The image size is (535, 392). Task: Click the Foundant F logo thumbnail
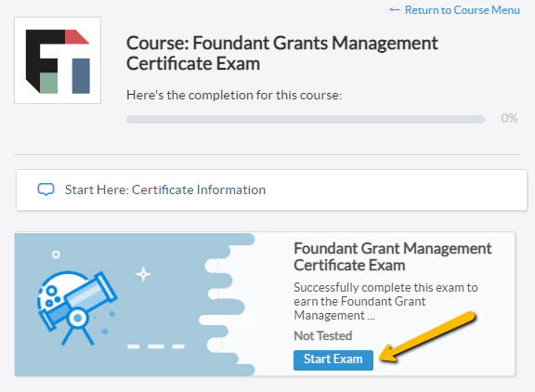(x=58, y=60)
